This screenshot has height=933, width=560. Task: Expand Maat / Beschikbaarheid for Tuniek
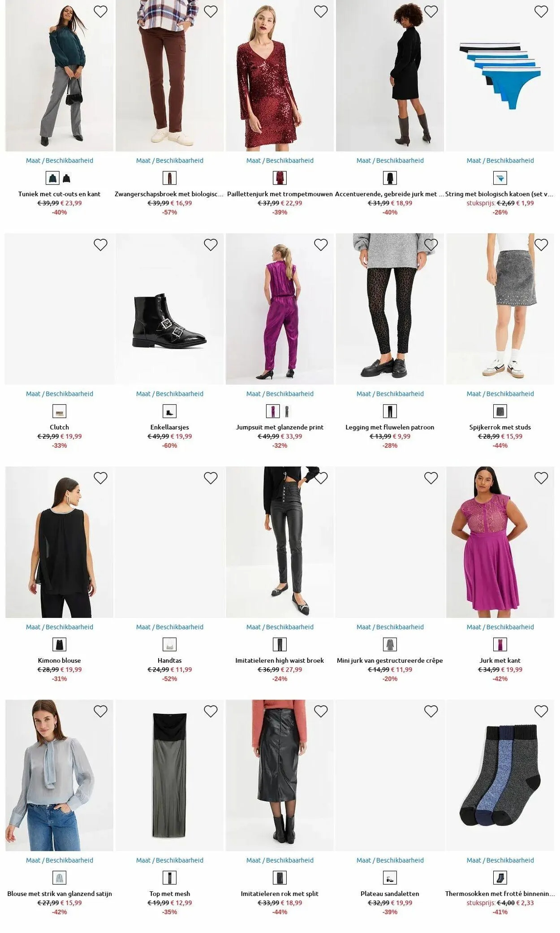click(x=60, y=160)
